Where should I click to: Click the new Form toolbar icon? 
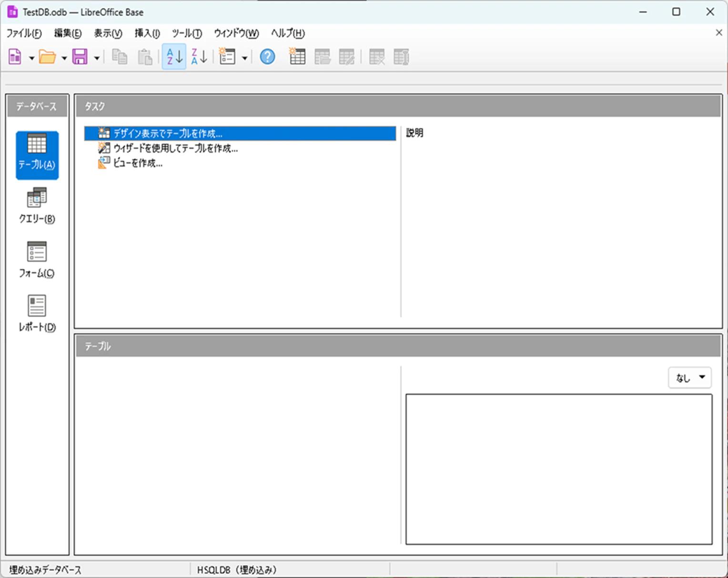pyautogui.click(x=227, y=57)
